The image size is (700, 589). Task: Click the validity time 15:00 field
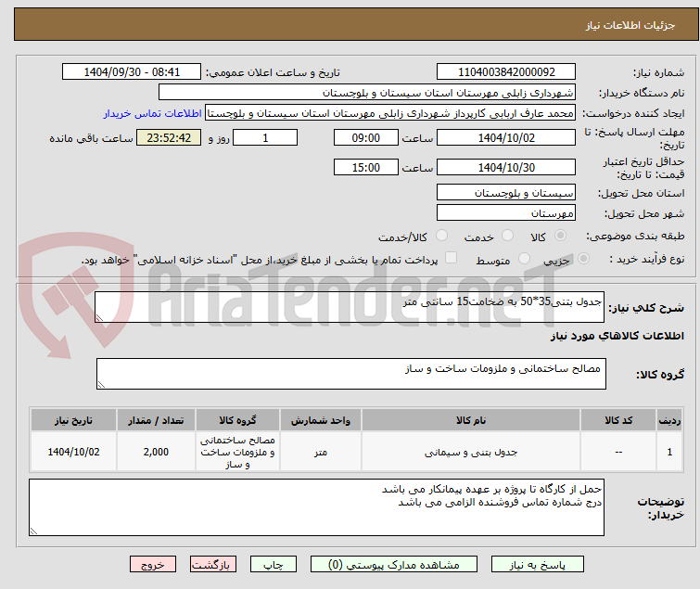366,167
